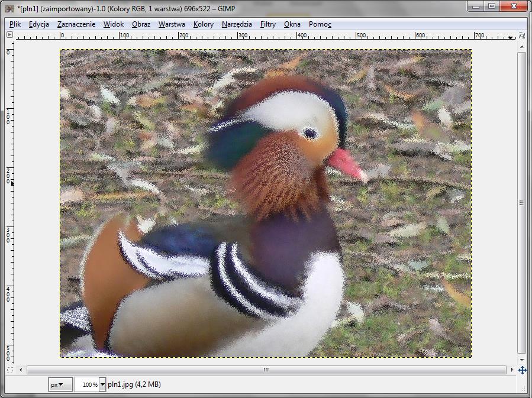Click the vertical scrollbar up arrow
The image size is (532, 398).
522,47
